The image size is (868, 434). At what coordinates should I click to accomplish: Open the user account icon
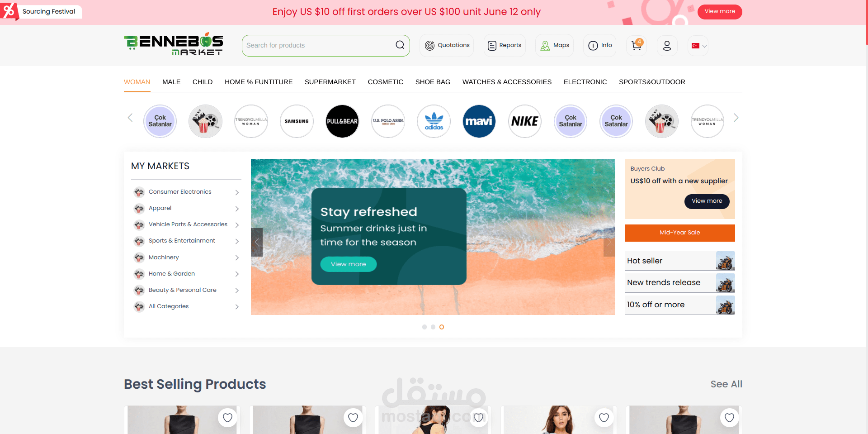pyautogui.click(x=667, y=45)
